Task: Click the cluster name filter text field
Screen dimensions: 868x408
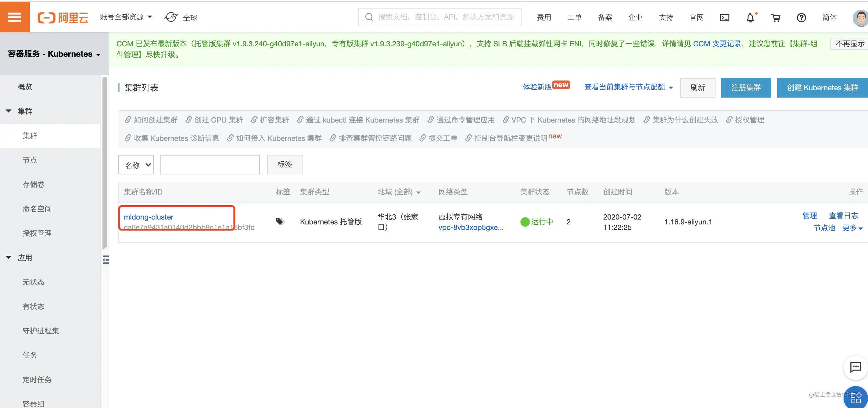Action: pyautogui.click(x=210, y=164)
